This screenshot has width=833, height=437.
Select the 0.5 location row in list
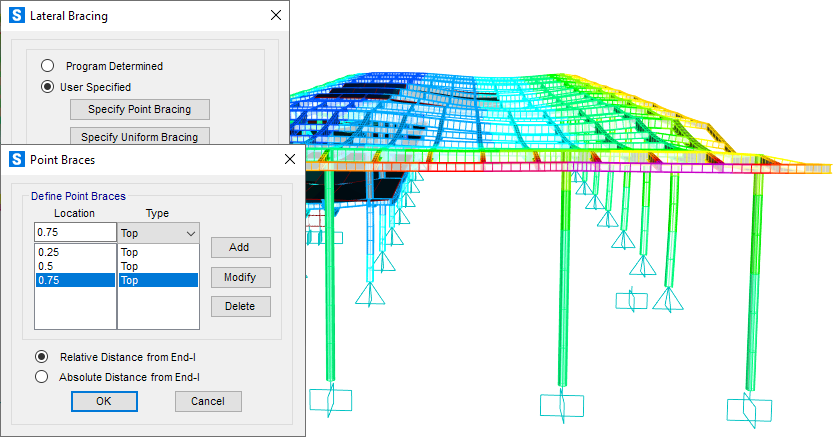(75, 267)
